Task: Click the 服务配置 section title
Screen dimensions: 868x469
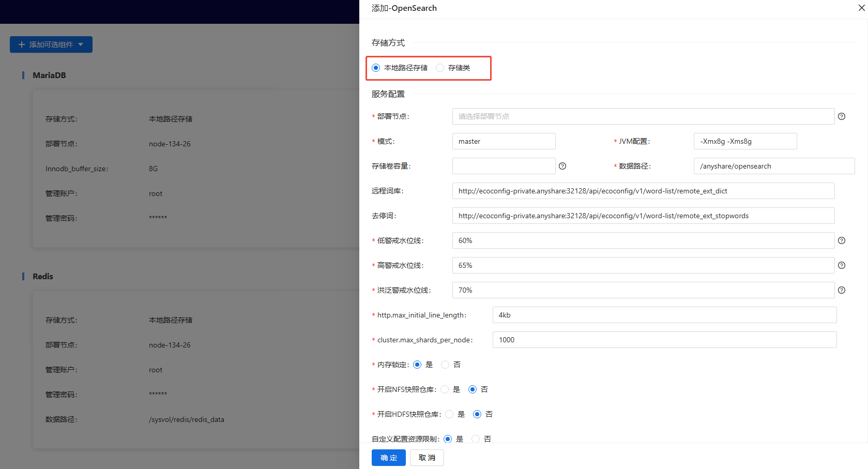Action: pos(388,94)
